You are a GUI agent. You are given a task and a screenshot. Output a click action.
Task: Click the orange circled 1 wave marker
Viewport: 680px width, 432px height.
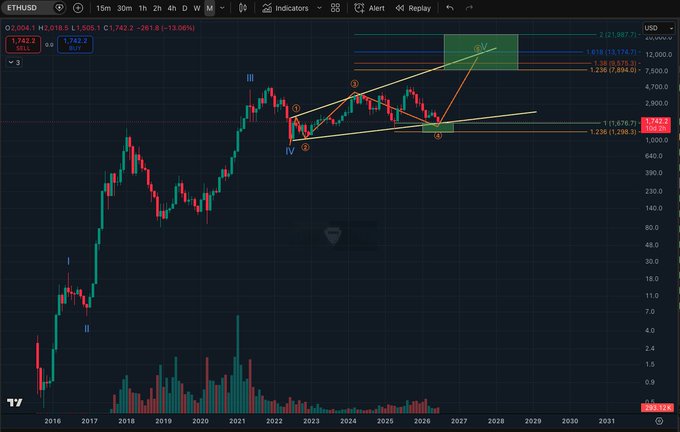[x=296, y=108]
